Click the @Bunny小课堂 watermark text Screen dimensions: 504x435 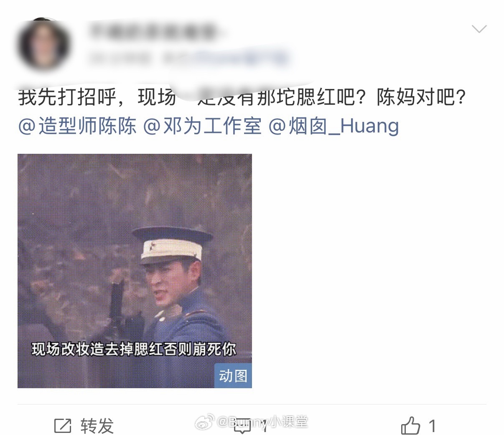(262, 422)
